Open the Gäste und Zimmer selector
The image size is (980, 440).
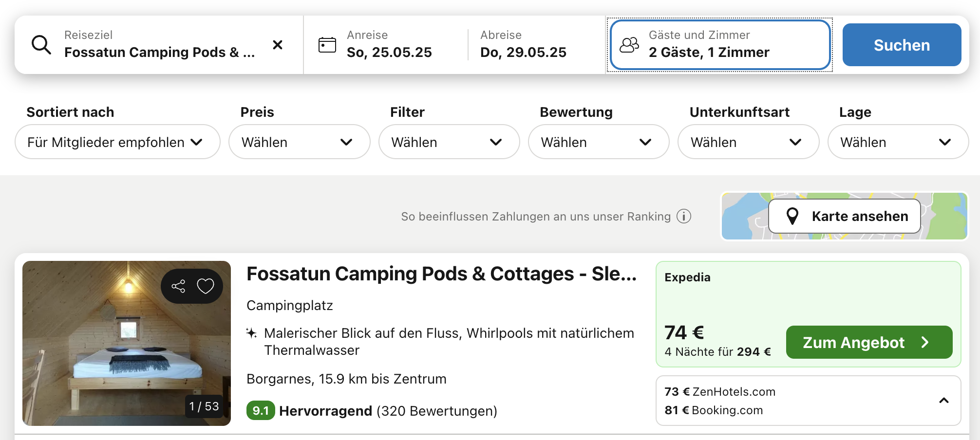720,45
